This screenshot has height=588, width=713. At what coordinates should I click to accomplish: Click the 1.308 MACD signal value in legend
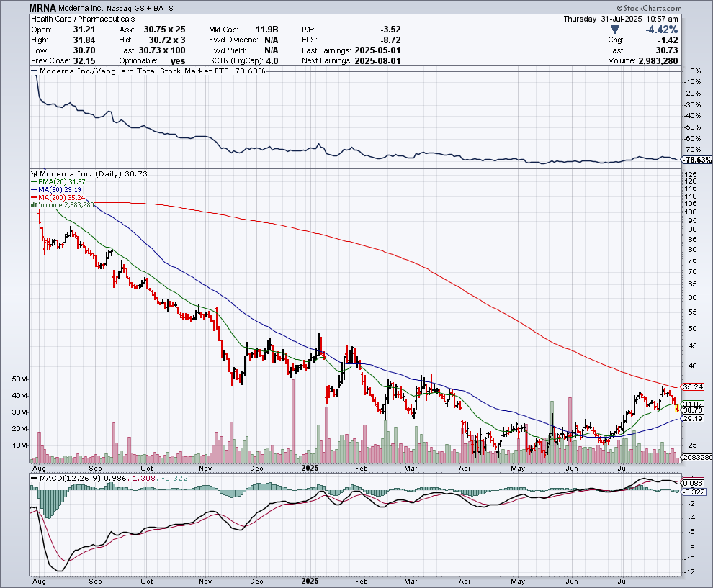[144, 479]
